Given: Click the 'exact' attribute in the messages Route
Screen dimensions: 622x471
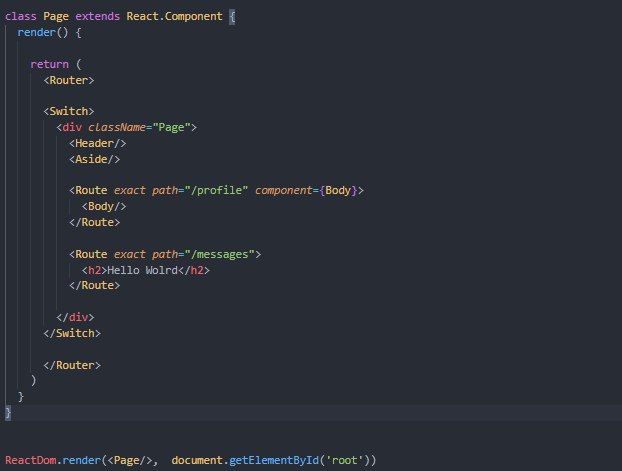Looking at the screenshot, I should [130, 254].
